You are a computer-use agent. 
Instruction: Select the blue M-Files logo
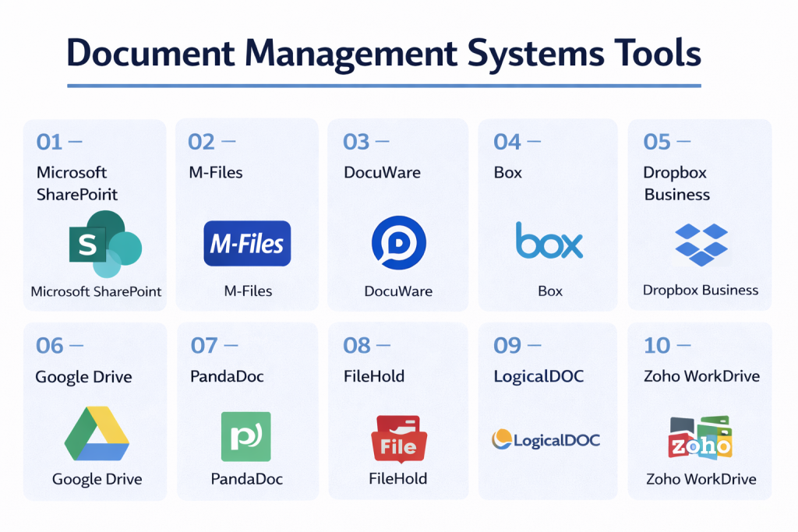tap(247, 245)
